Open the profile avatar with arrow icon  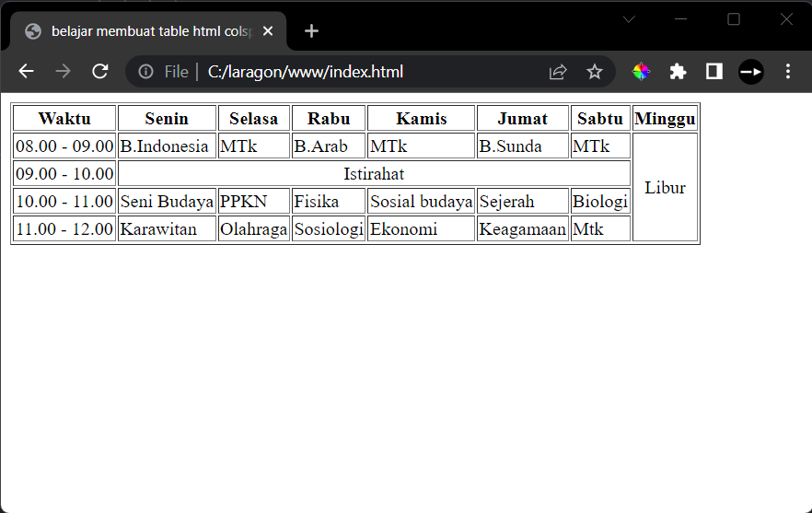(751, 72)
